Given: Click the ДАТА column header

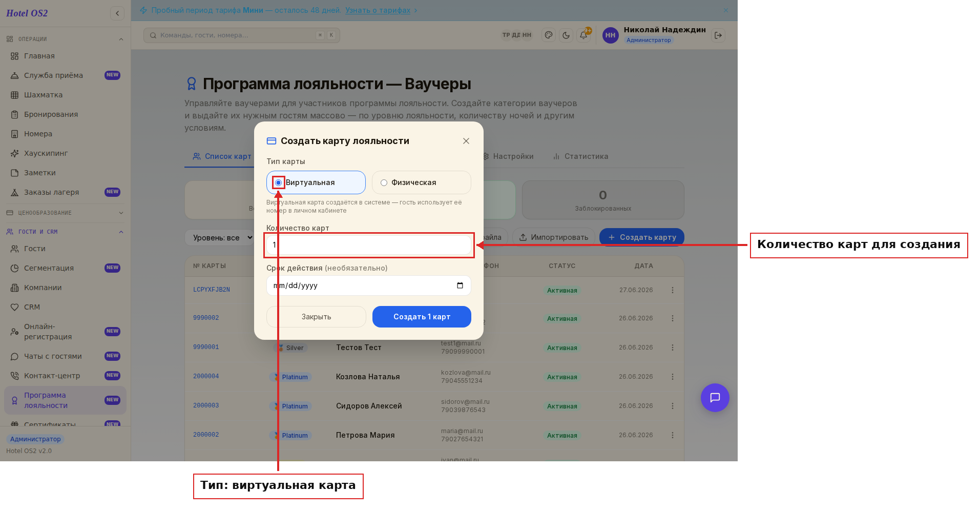Looking at the screenshot, I should (x=644, y=266).
